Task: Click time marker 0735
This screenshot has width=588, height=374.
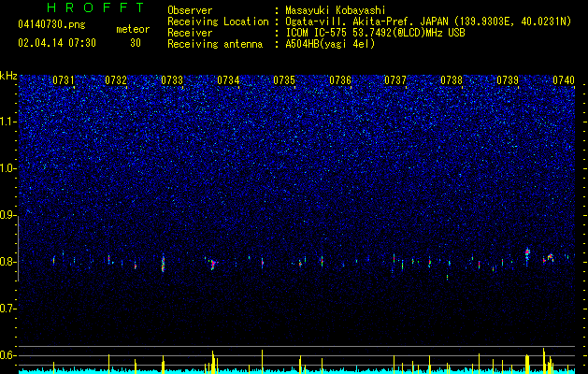Action: (284, 79)
